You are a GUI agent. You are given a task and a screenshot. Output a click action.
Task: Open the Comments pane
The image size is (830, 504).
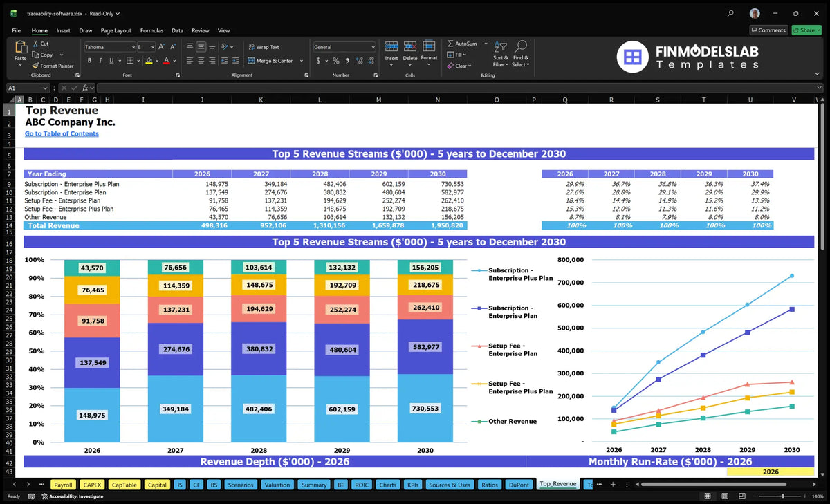pyautogui.click(x=768, y=30)
